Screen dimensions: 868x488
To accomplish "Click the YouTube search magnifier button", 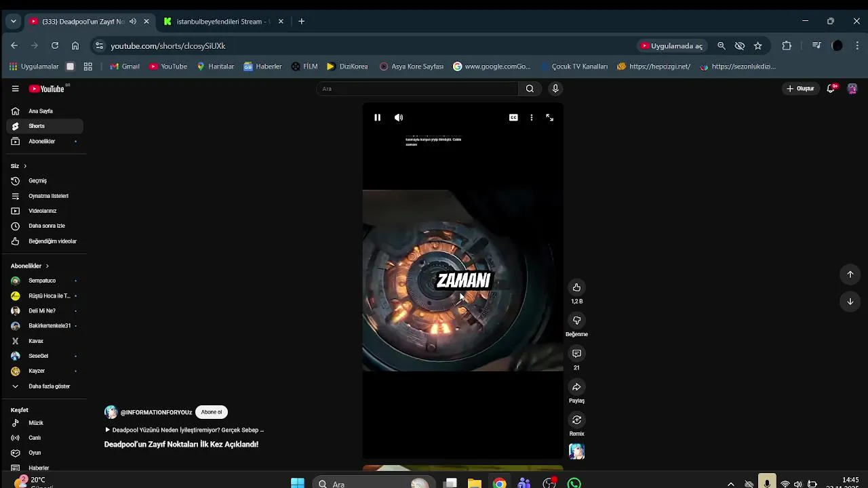I will click(x=530, y=89).
